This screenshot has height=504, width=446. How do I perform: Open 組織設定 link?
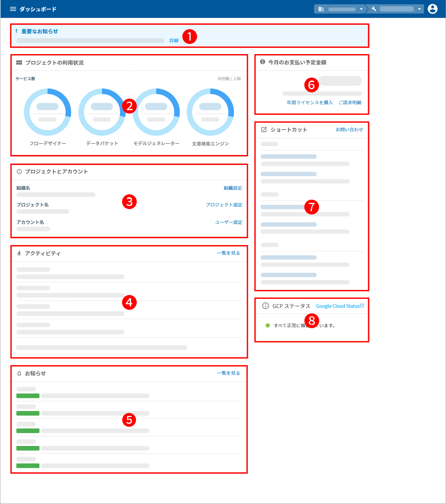tap(233, 188)
